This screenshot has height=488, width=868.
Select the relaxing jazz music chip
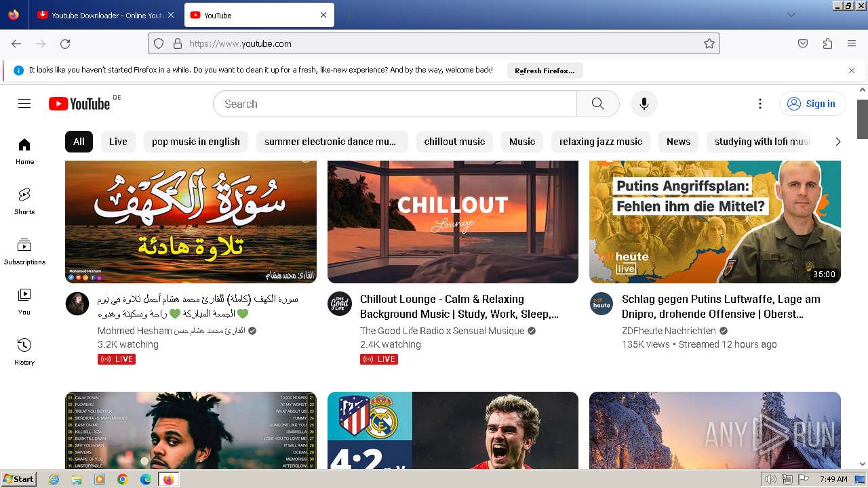pyautogui.click(x=601, y=142)
